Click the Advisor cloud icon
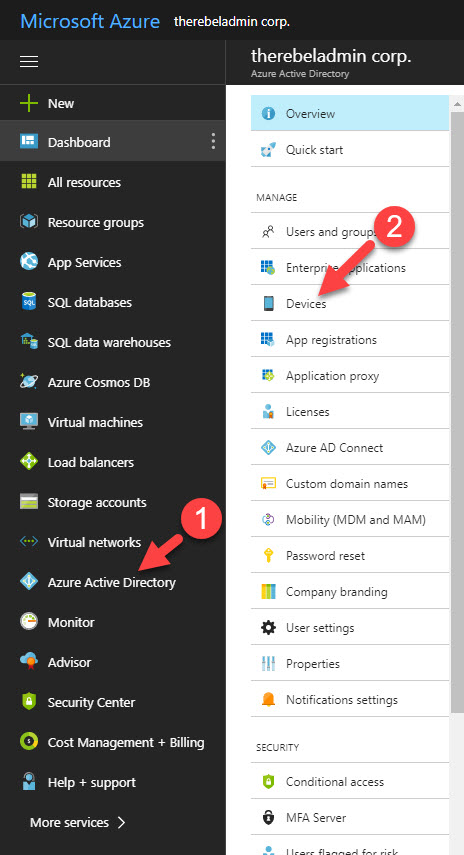464x855 pixels. tap(29, 662)
